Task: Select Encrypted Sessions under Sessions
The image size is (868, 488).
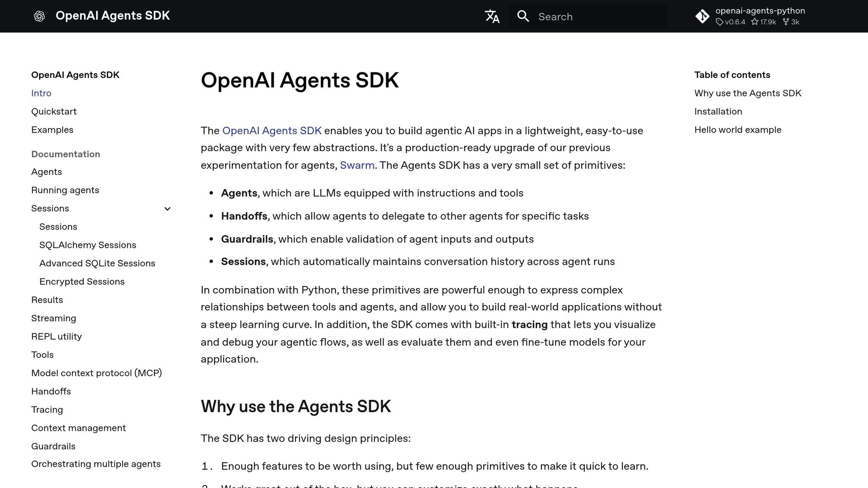Action: tap(82, 281)
